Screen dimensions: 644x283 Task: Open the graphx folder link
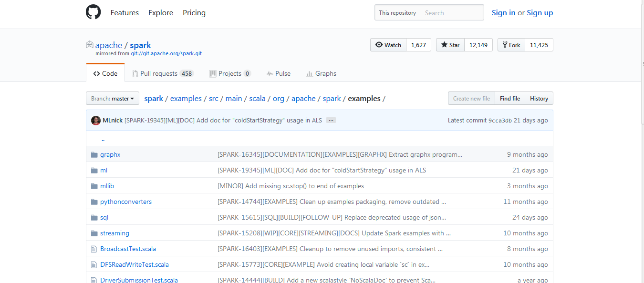point(110,154)
